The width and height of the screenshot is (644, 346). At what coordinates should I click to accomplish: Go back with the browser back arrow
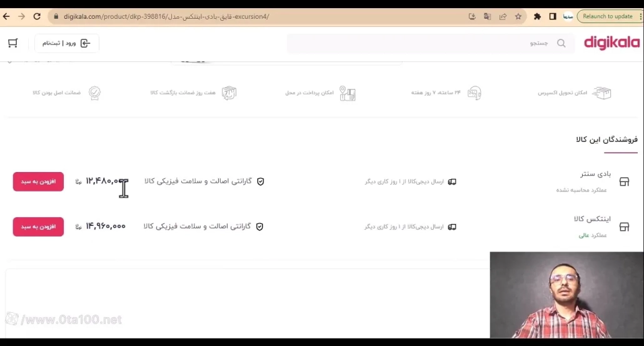(x=6, y=16)
